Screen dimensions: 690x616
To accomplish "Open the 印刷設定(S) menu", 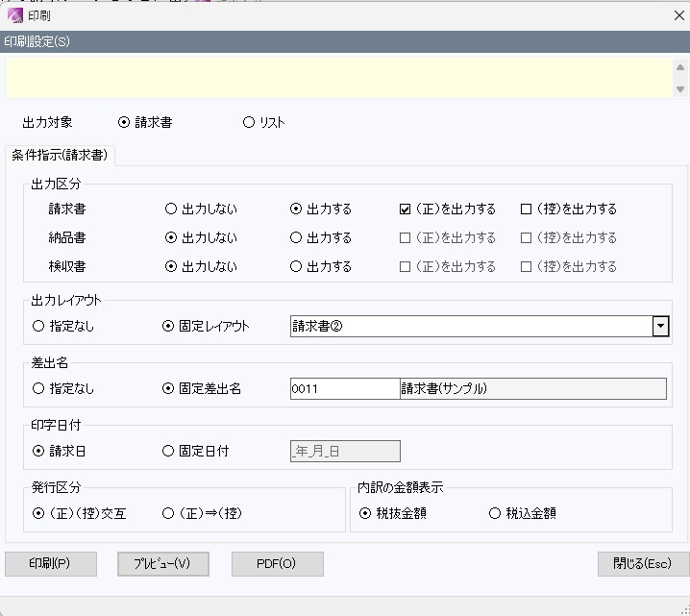I will [37, 41].
